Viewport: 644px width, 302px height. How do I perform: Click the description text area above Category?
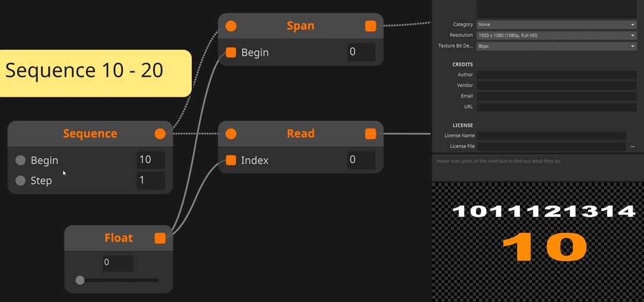pos(557,9)
